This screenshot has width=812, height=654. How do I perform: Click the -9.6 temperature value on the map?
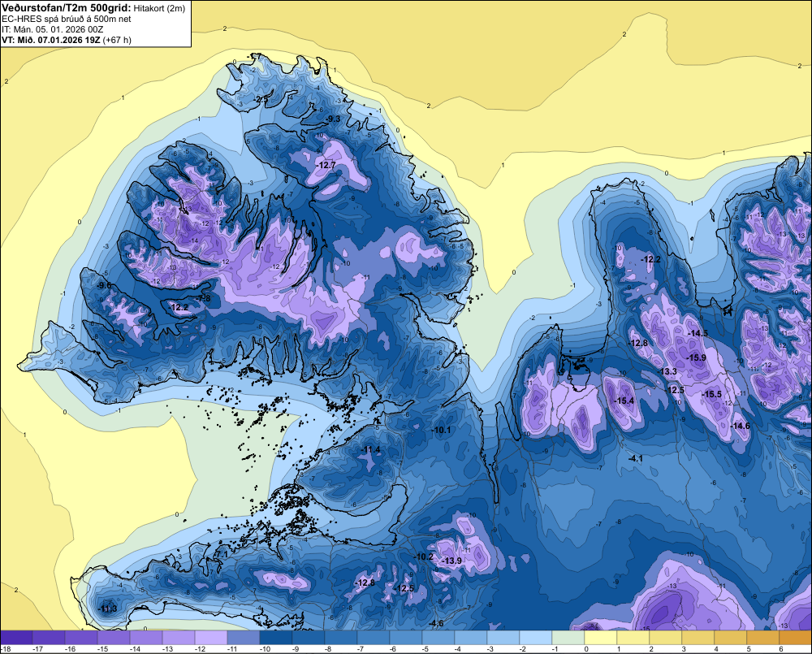point(104,285)
